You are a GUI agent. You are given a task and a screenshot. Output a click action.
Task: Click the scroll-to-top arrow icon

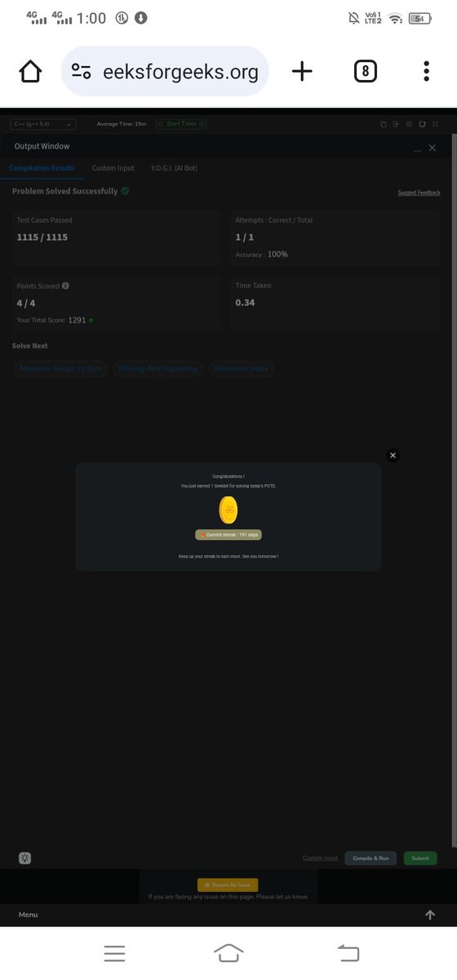430,915
